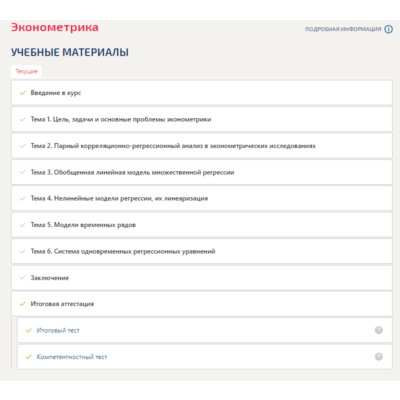The width and height of the screenshot is (400, 400).
Task: Click grey checkmark beside Заключение
Action: coord(23,277)
